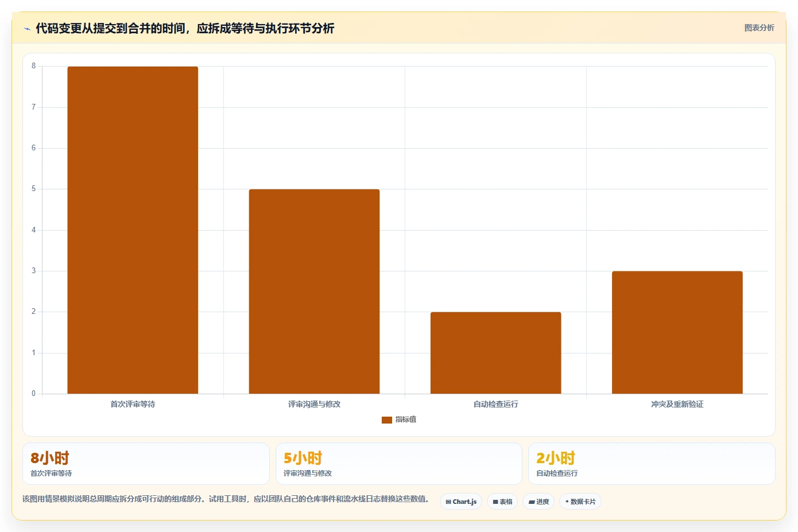This screenshot has width=798, height=532.
Task: Click the 2小时 stat card value
Action: coord(556,458)
